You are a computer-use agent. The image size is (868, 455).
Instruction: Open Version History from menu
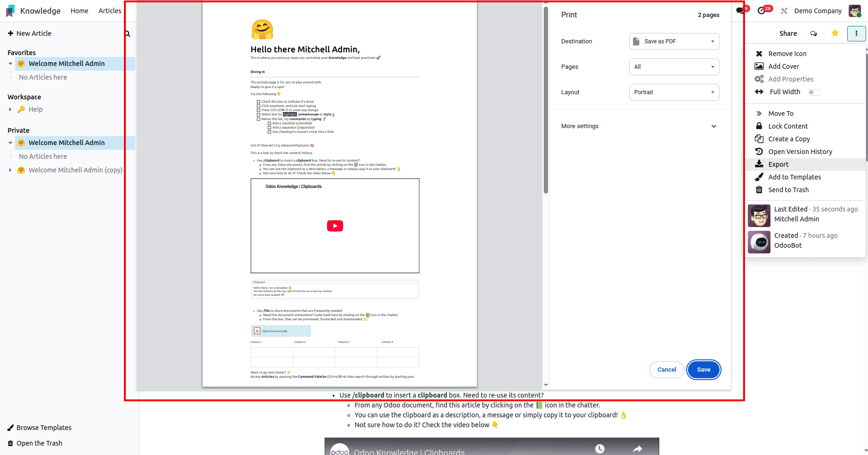[806, 152]
